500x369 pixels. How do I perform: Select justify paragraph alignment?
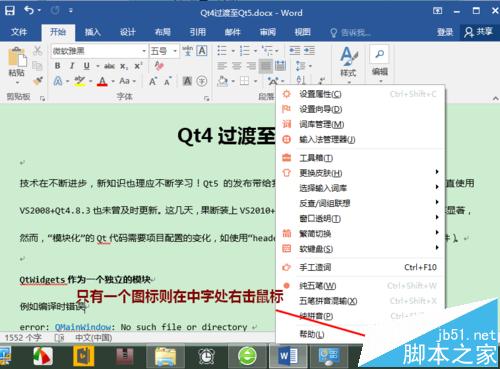266,66
